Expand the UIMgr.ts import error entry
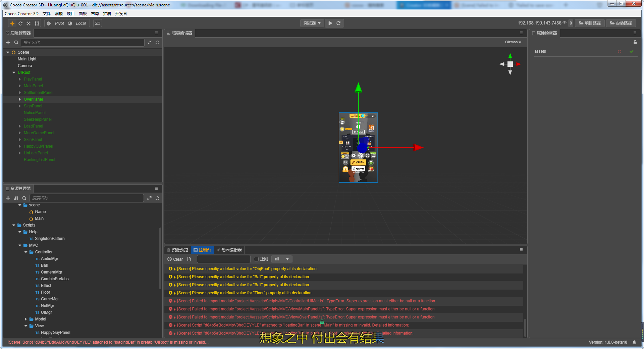This screenshot has height=349, width=644. click(175, 301)
